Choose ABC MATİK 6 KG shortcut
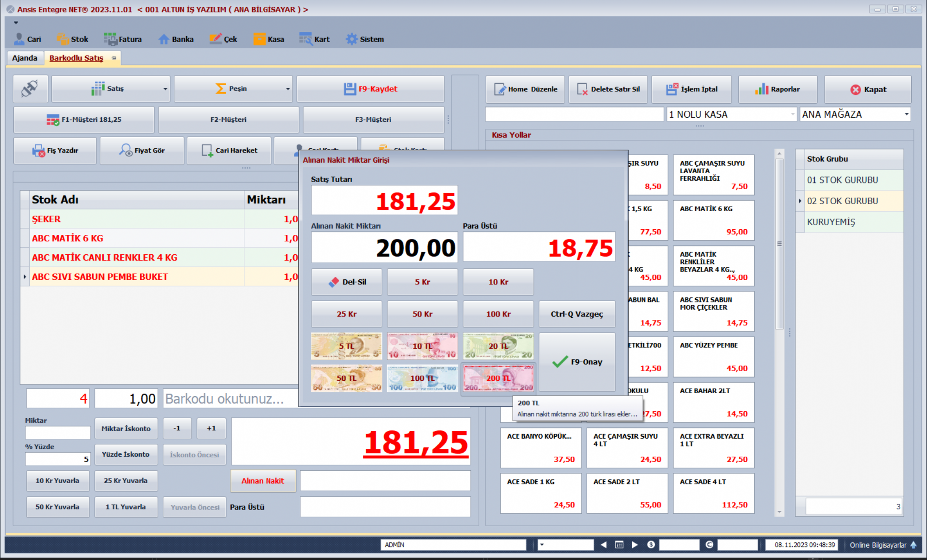 click(x=713, y=220)
